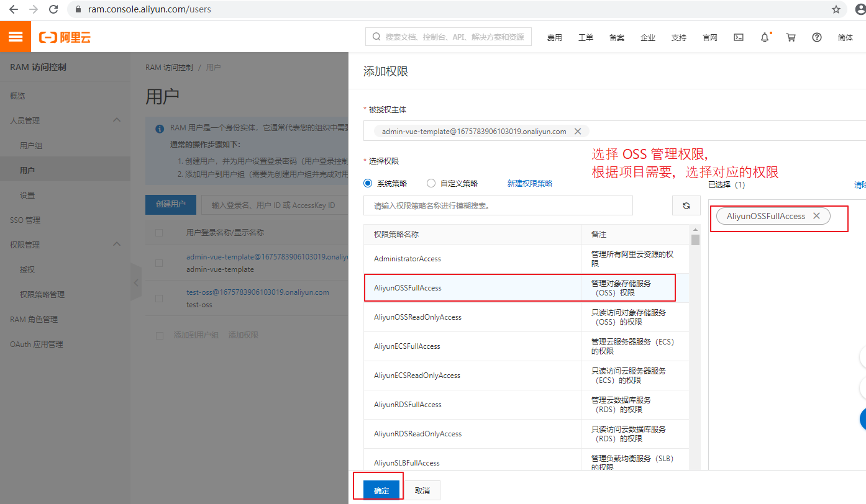Click 新建权限策略 link
This screenshot has height=504, width=866.
coord(530,183)
